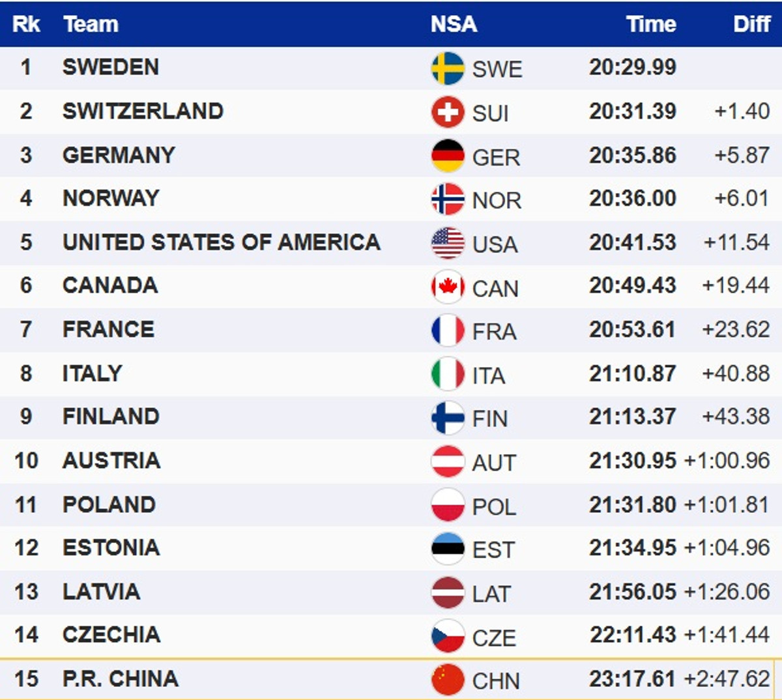Click the Finland flag icon
The image size is (782, 700).
(x=448, y=418)
